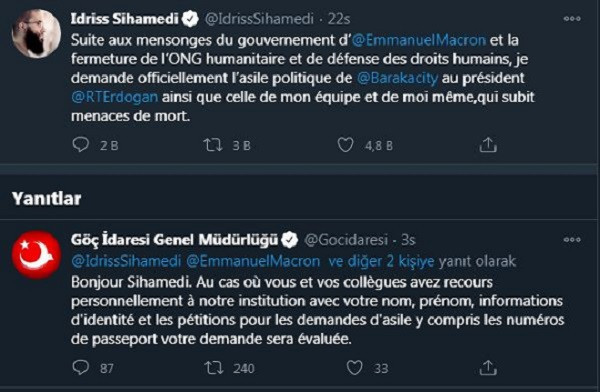The width and height of the screenshot is (600, 392).
Task: Share Idriss Sihamedi's tweet
Action: 488,145
